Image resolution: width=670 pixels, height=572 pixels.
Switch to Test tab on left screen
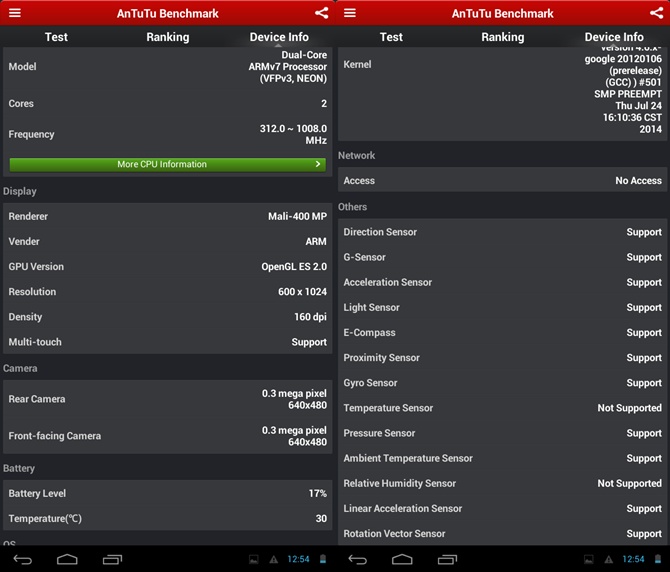click(56, 37)
